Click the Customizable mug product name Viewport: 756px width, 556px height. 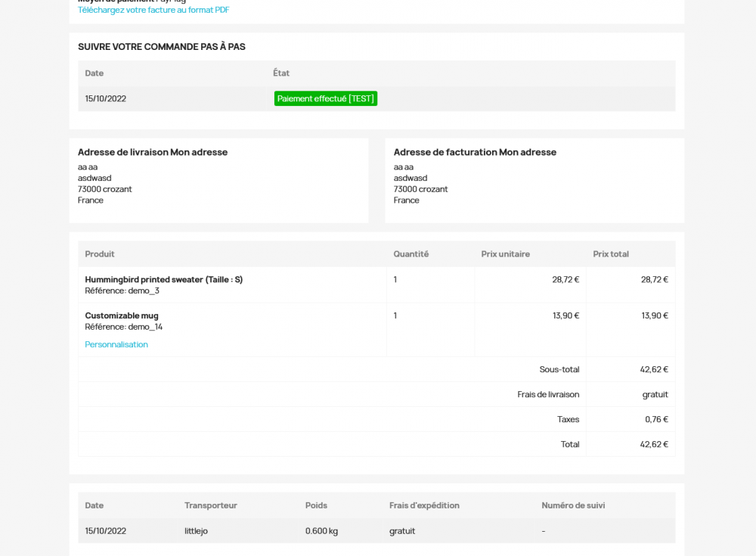tap(122, 315)
